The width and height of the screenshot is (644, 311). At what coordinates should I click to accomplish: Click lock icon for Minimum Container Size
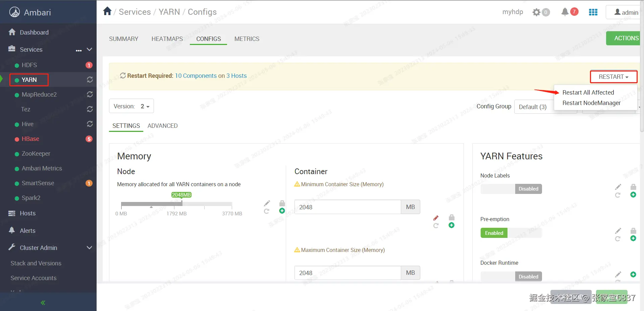point(452,217)
